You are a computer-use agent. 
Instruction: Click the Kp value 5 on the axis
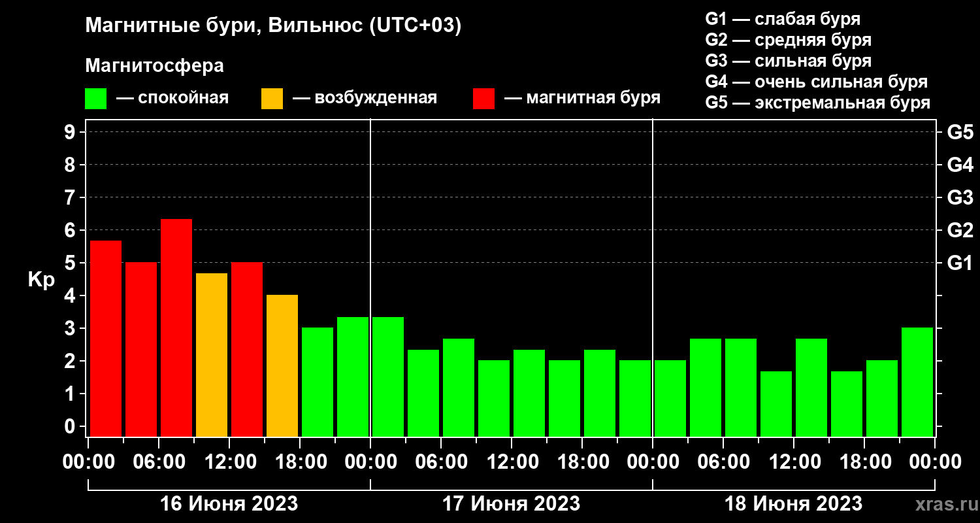tap(71, 263)
